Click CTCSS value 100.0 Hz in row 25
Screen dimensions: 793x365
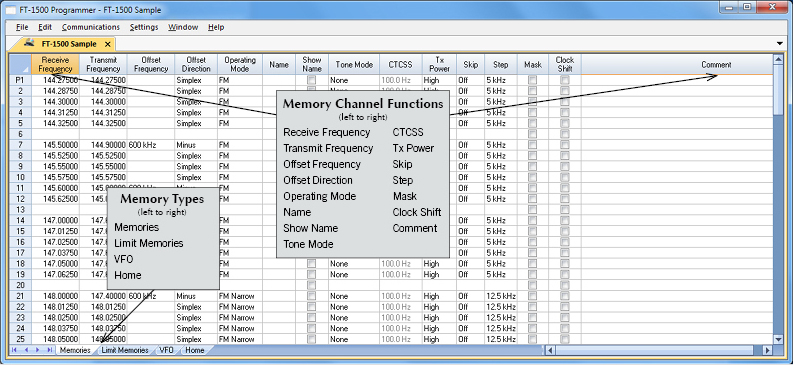pos(401,339)
